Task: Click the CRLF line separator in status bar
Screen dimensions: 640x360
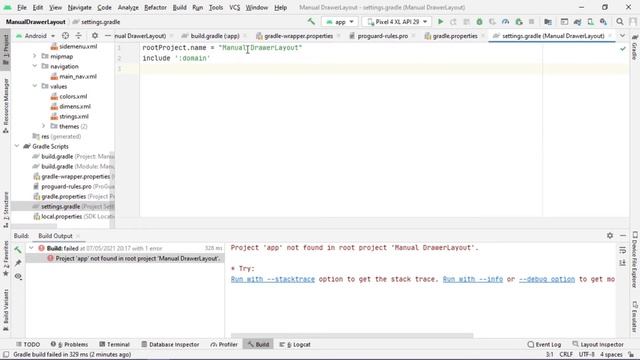Action: (566, 354)
